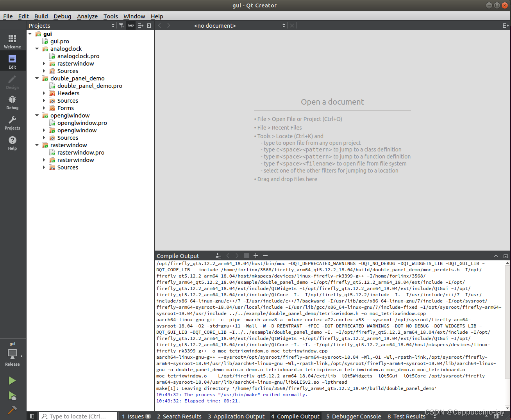Open the Window menu
Viewport: 511px width, 420px height.
134,16
